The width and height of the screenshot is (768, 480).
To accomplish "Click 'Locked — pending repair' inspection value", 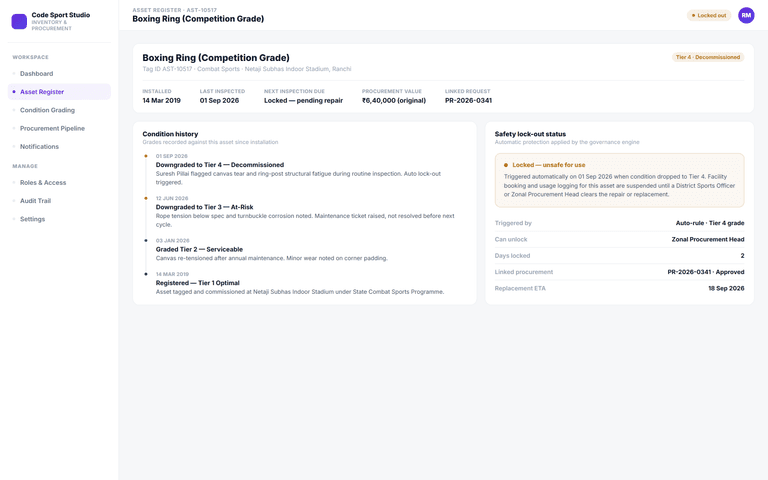I will [x=303, y=100].
